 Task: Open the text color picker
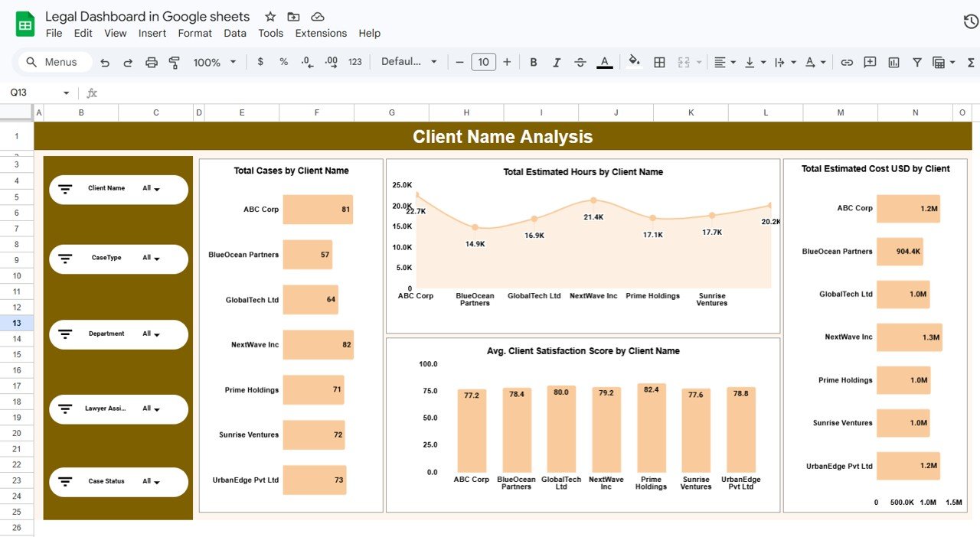point(604,62)
